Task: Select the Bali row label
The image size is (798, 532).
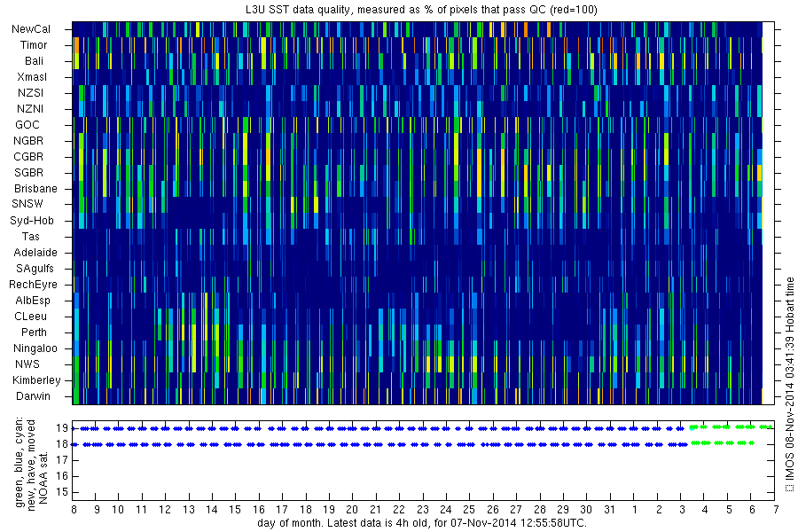Action: 34,61
